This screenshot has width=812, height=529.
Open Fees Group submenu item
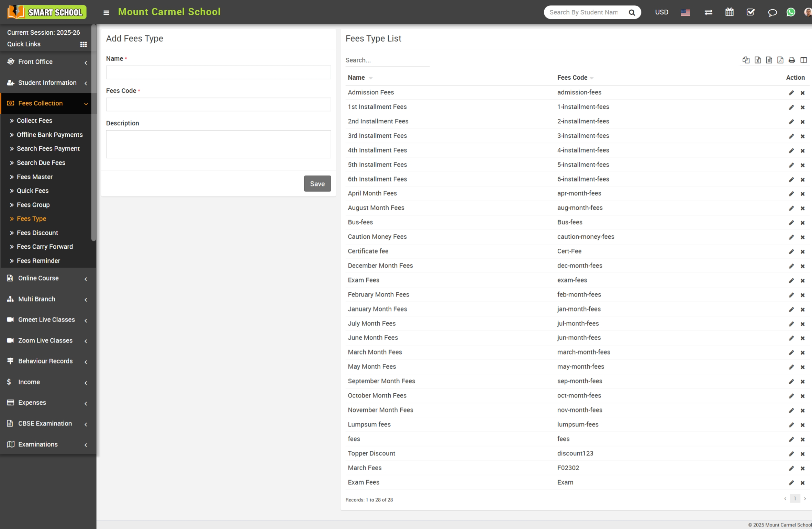33,205
